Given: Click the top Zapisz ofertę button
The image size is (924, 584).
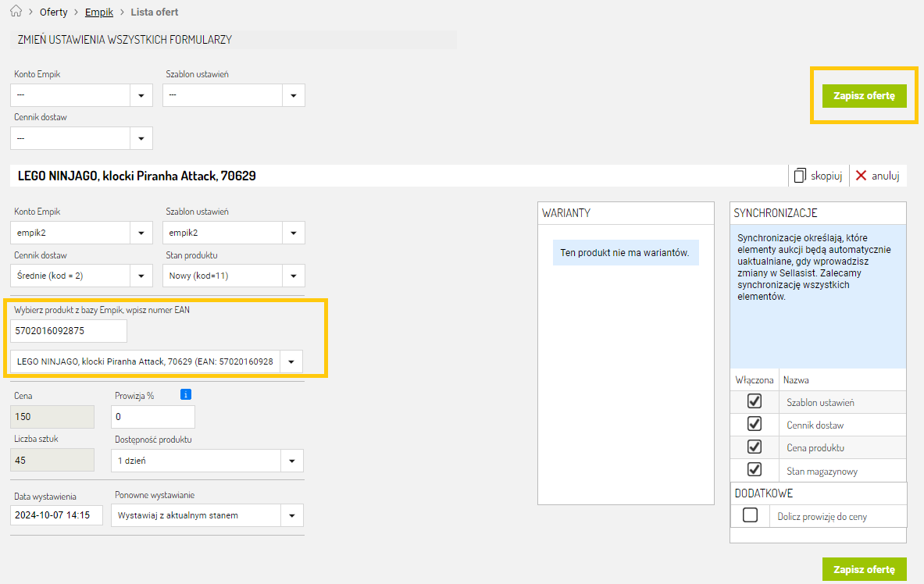Looking at the screenshot, I should [x=864, y=96].
